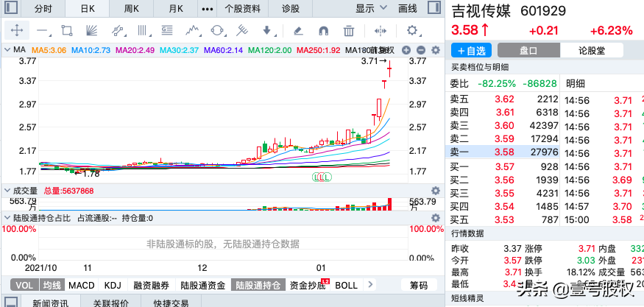Toggle the 融资融券 indicator
Screen dimensions: 644x307
pos(151,285)
